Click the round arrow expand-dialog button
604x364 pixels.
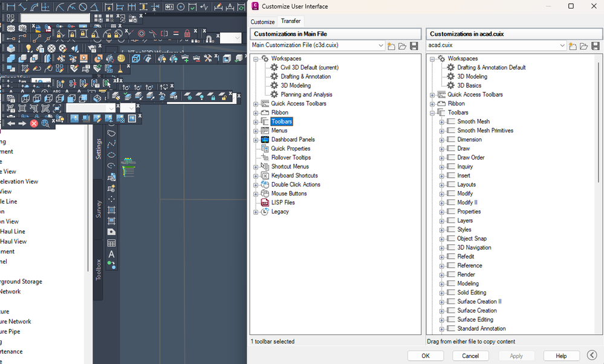tap(592, 355)
